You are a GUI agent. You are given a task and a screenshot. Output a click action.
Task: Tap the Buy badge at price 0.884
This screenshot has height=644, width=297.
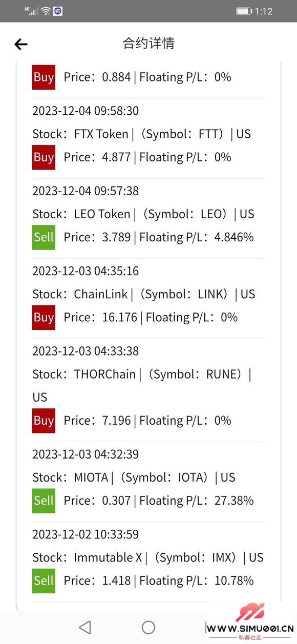click(x=44, y=77)
